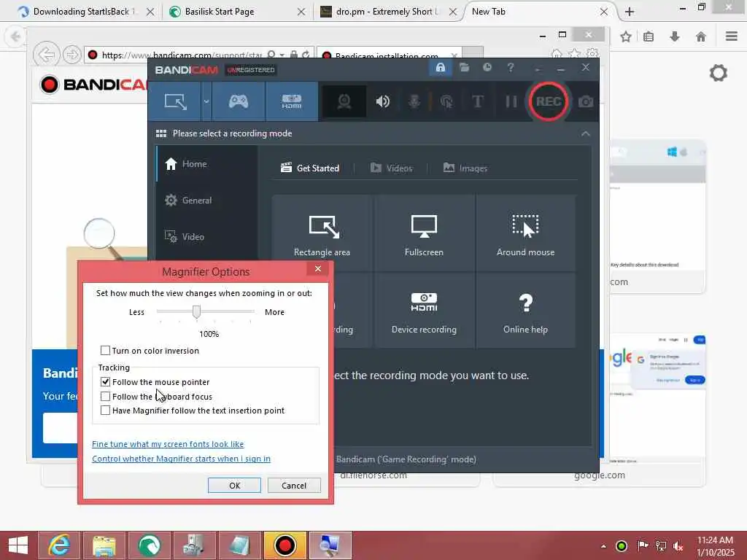Open Magnifier from the taskbar
747x560 pixels.
330,545
